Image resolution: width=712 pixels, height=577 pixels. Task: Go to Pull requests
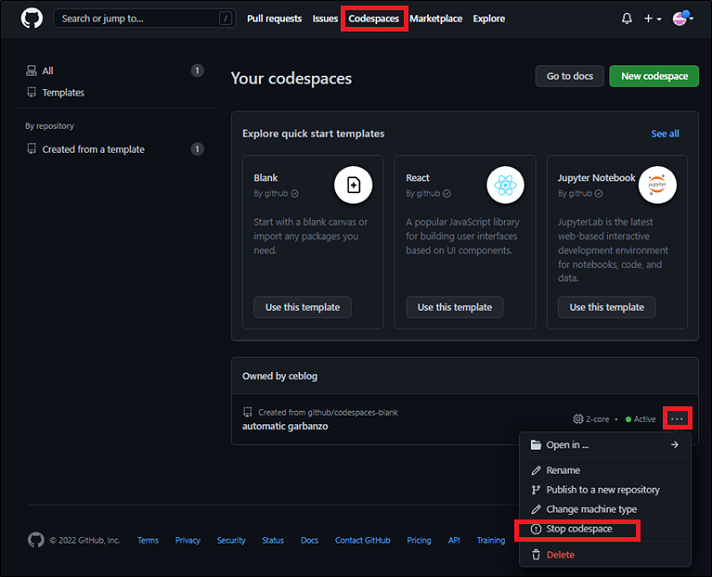point(274,19)
